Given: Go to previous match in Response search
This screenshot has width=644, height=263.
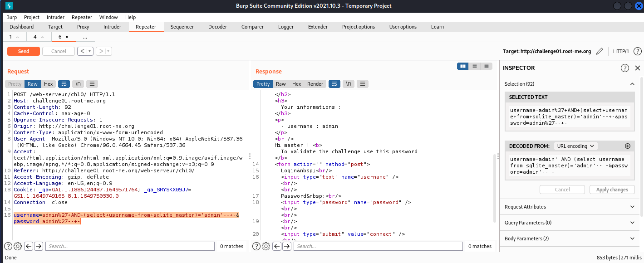Looking at the screenshot, I should 277,246.
